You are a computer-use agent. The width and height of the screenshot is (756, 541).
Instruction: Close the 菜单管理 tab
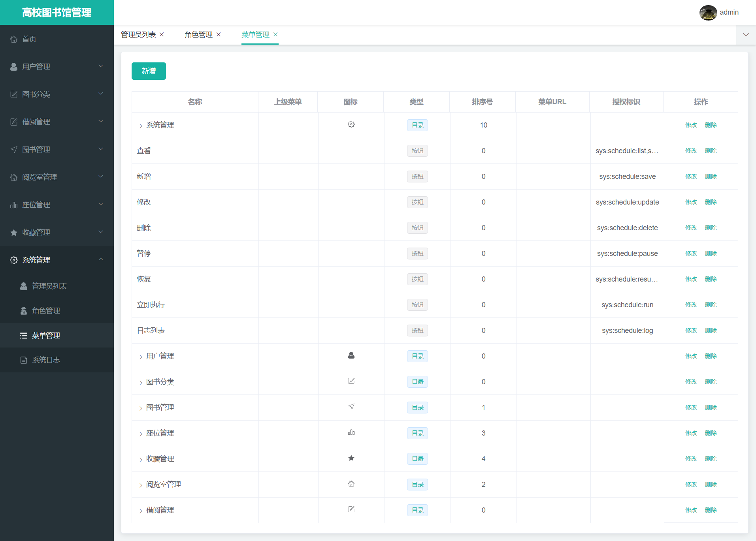pyautogui.click(x=275, y=35)
